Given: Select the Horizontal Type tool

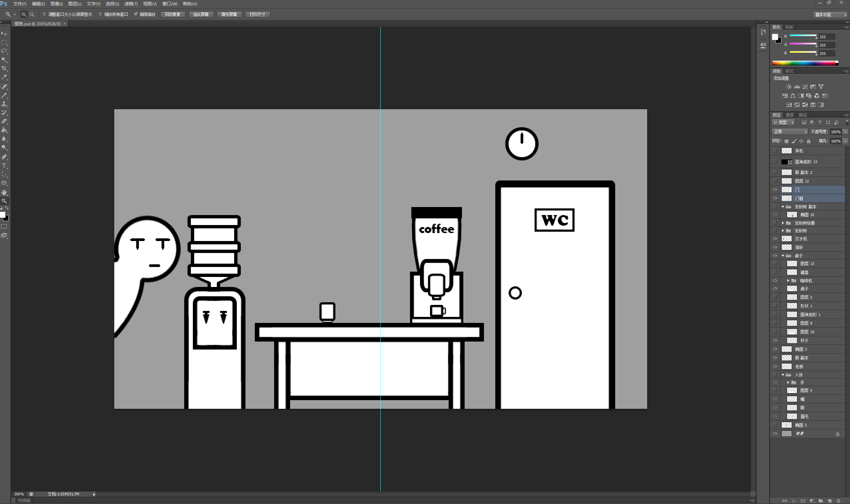Looking at the screenshot, I should [4, 166].
